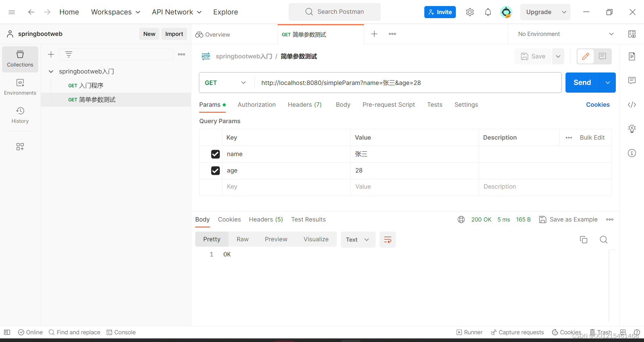Open environment quick look icon

pos(632,34)
